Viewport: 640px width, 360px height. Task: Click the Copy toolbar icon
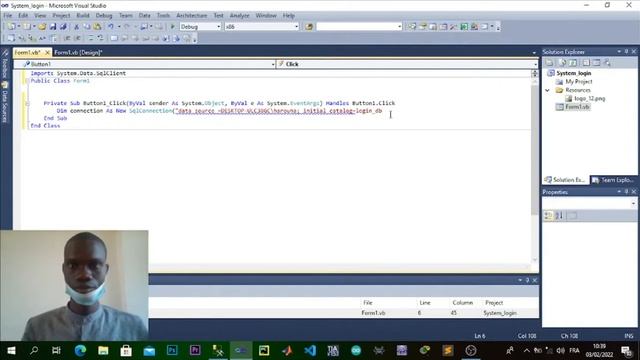87,27
